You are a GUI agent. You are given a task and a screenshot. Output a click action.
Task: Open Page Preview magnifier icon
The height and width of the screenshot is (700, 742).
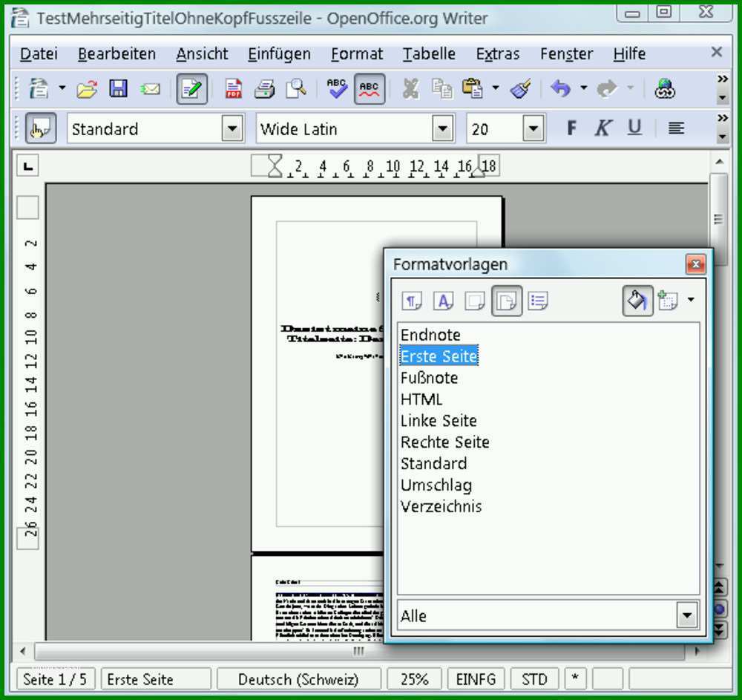point(296,88)
